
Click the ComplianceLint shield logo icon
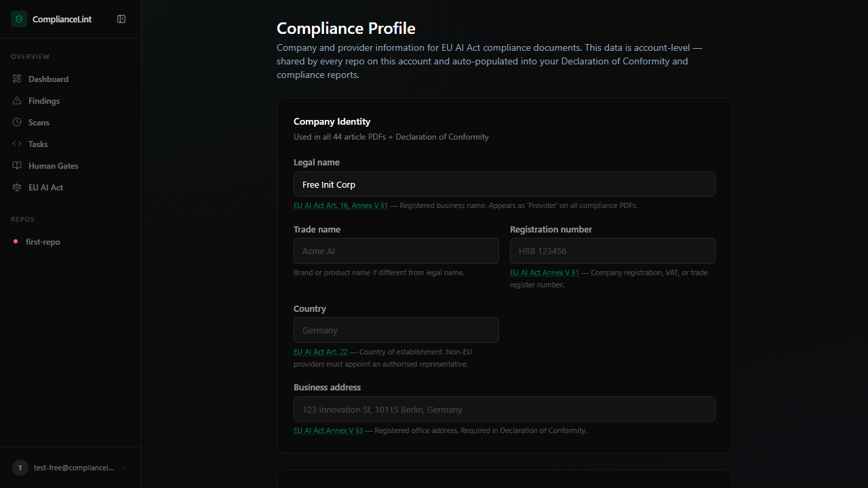click(19, 19)
